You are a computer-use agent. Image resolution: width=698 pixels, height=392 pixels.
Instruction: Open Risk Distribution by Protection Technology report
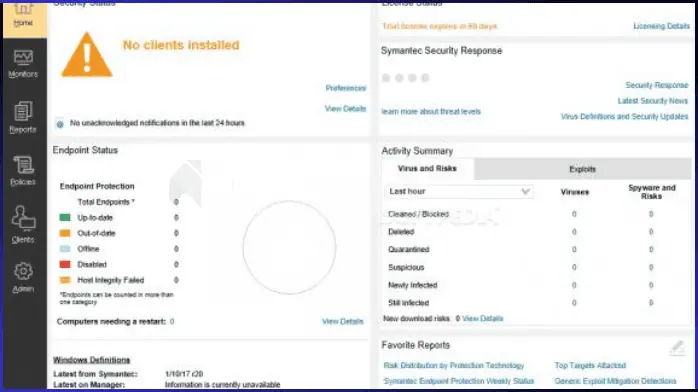pyautogui.click(x=454, y=365)
